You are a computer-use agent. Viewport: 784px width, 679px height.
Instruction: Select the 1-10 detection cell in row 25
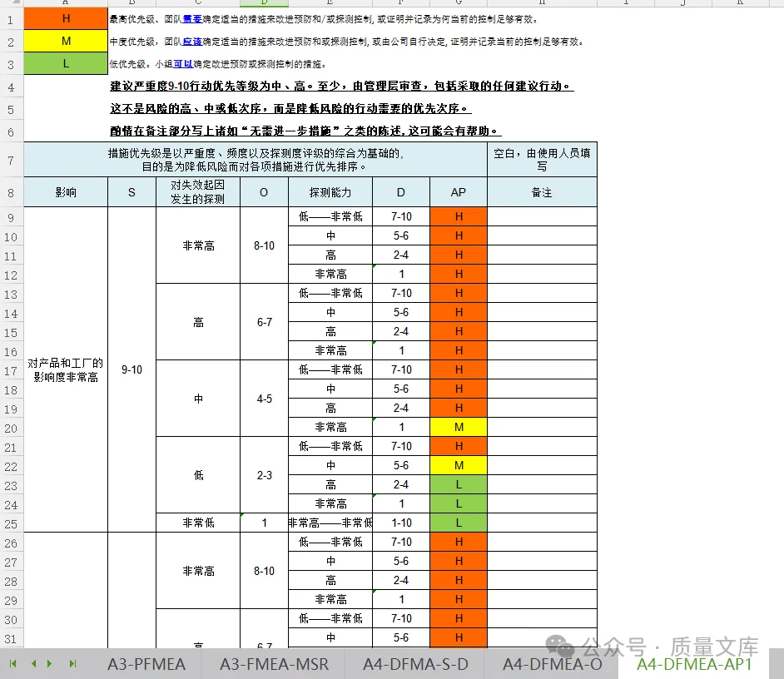pyautogui.click(x=401, y=523)
